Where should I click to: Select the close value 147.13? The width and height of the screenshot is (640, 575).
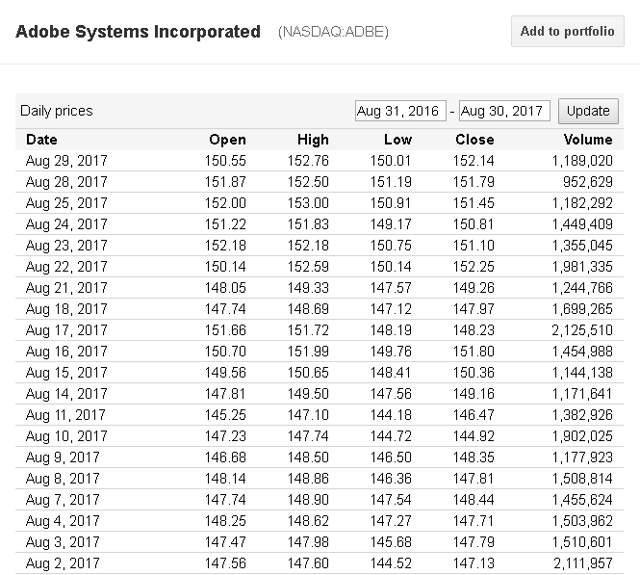coord(473,564)
